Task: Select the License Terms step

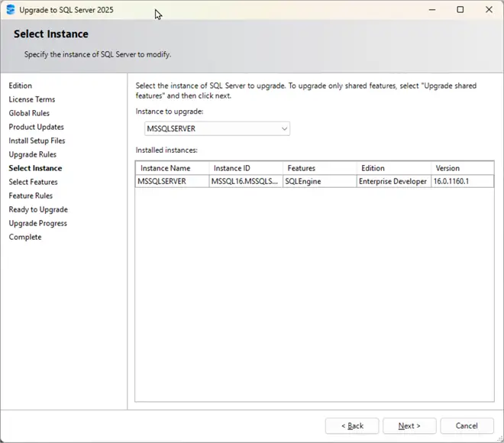Action: (x=32, y=99)
